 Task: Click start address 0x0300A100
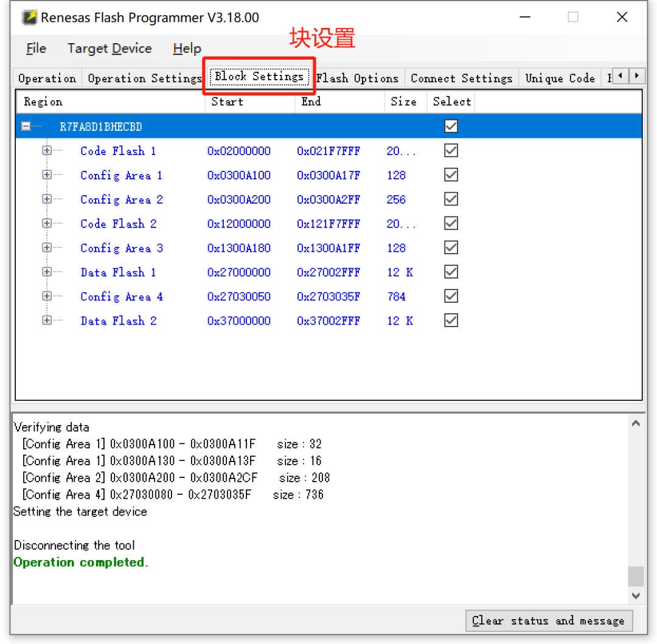pyautogui.click(x=239, y=175)
